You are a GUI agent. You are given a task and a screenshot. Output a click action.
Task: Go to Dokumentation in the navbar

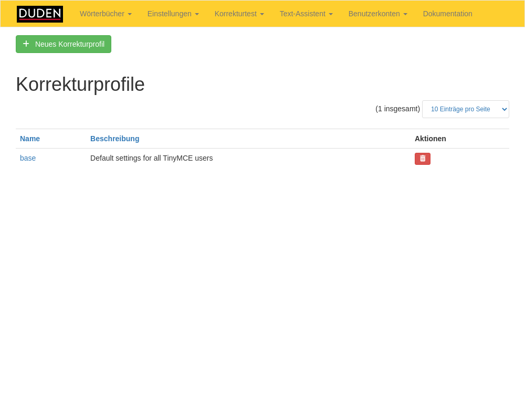[x=447, y=14]
